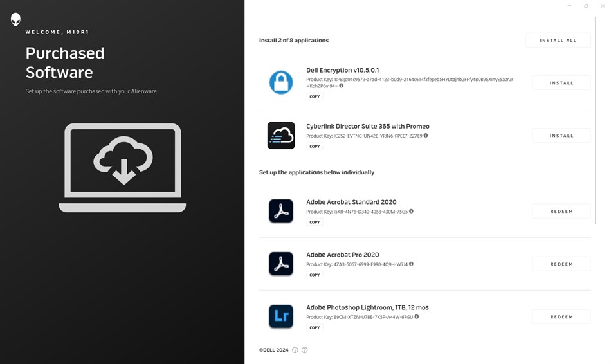Click the Adobe Acrobat Pro 2020 icon
Image resolution: width=611 pixels, height=364 pixels.
pyautogui.click(x=281, y=264)
